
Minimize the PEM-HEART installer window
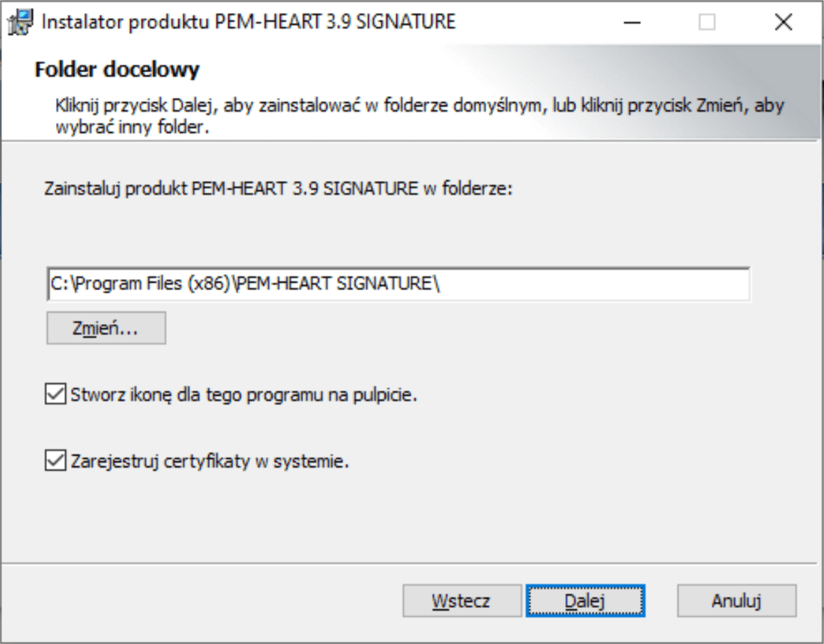pyautogui.click(x=632, y=22)
